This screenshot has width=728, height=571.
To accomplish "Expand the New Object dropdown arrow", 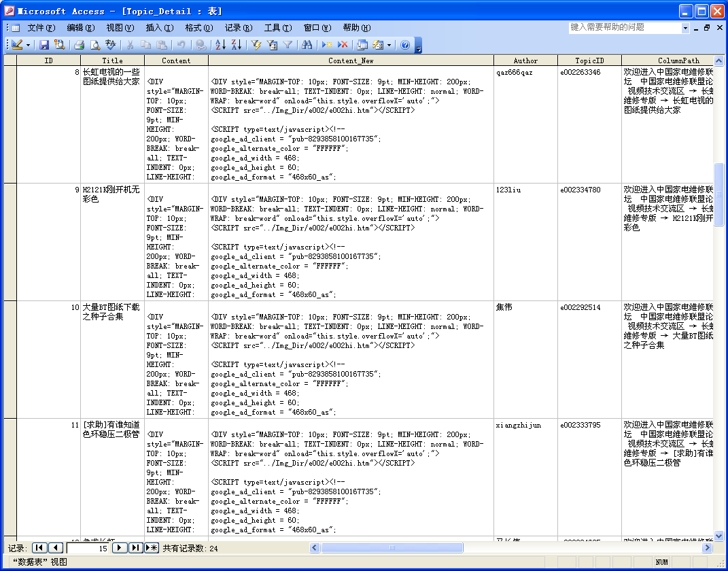I will tap(389, 45).
